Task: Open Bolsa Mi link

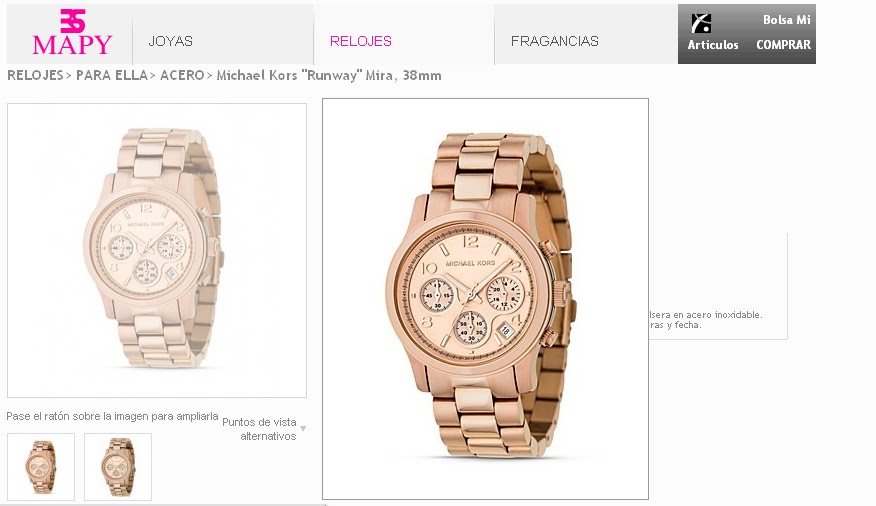Action: point(787,20)
